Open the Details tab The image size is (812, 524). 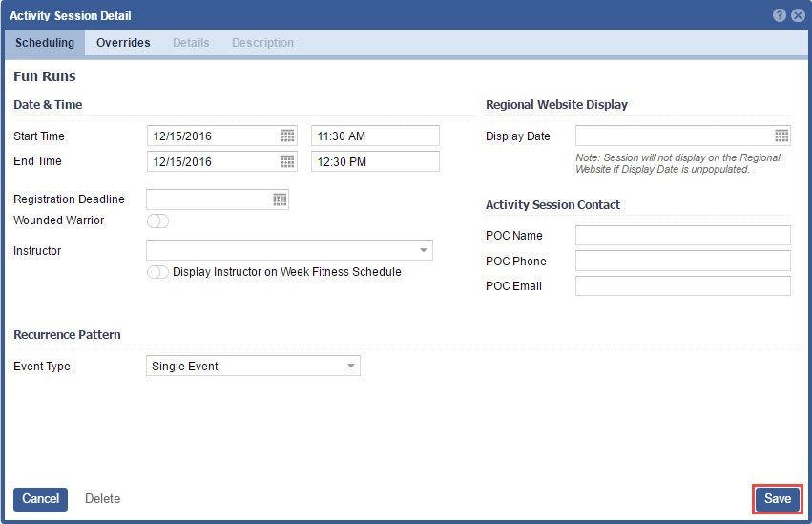click(x=191, y=43)
